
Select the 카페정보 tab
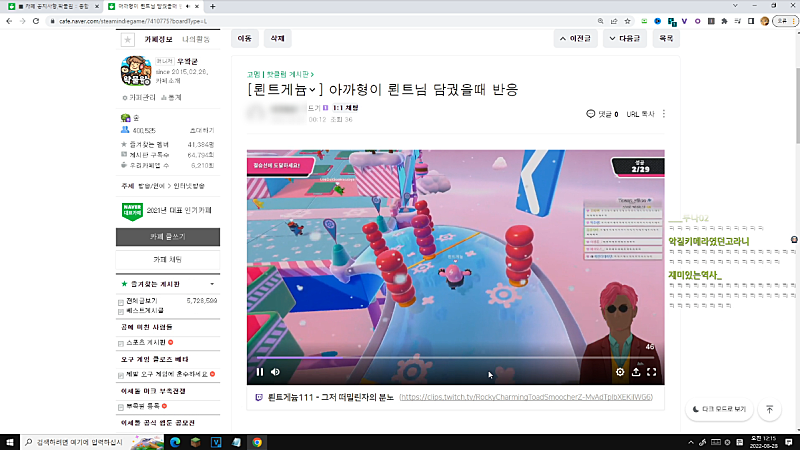(x=160, y=39)
